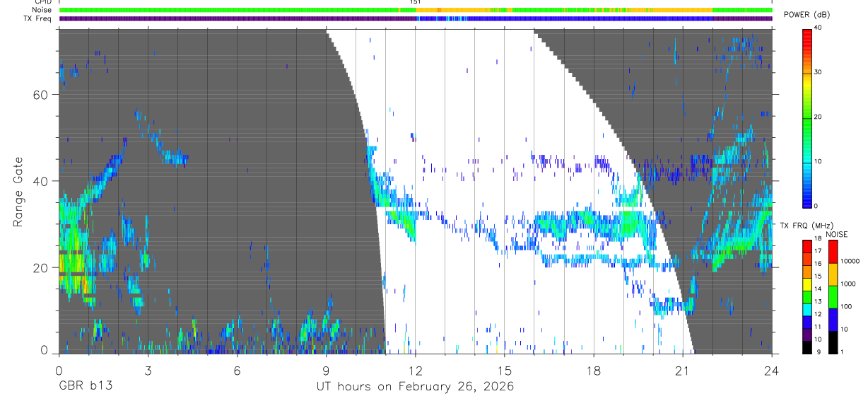The width and height of the screenshot is (868, 401).
Task: Click range gate tick label '60'
Action: click(42, 94)
